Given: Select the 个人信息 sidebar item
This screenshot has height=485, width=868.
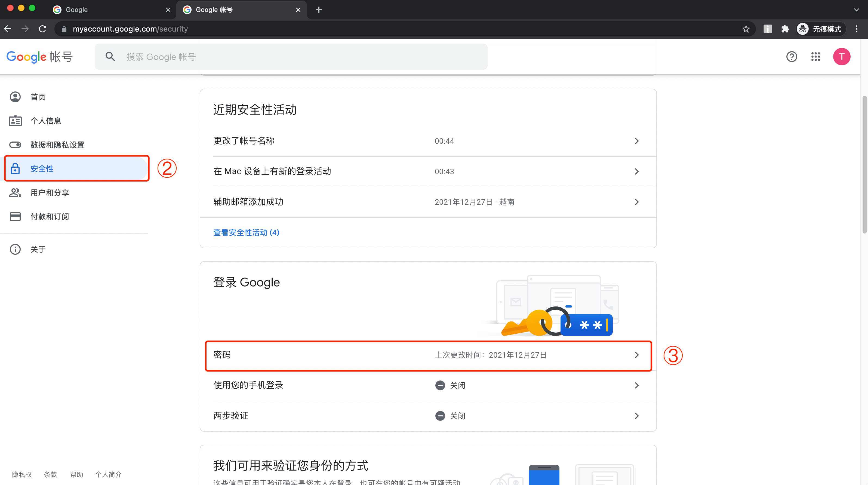Looking at the screenshot, I should [45, 121].
